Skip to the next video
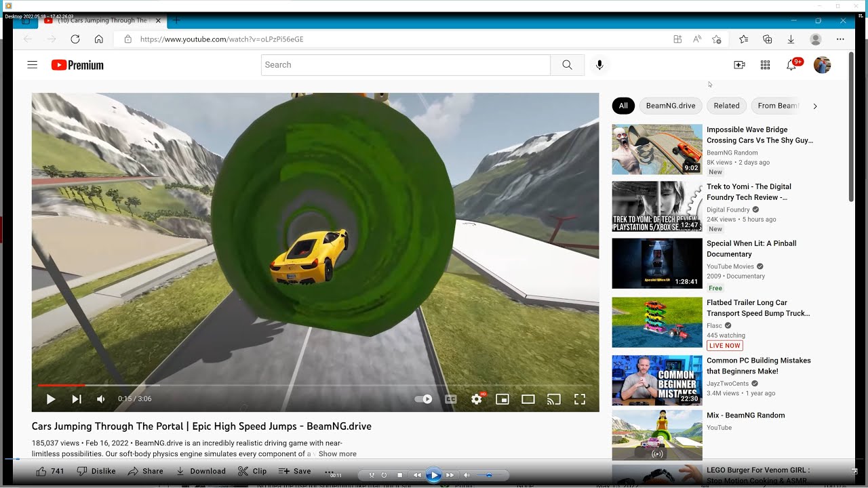This screenshot has width=868, height=488. pos(77,399)
